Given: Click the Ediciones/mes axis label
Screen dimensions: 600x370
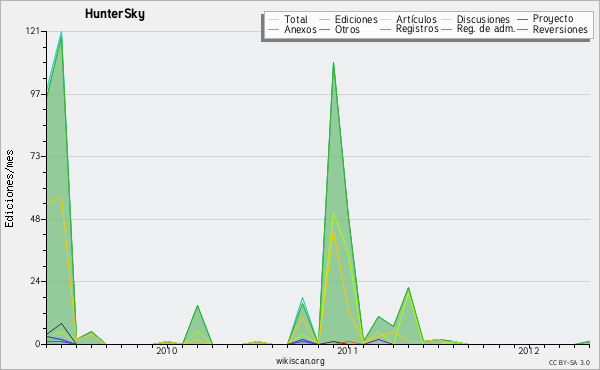Looking at the screenshot, I should (x=9, y=189).
